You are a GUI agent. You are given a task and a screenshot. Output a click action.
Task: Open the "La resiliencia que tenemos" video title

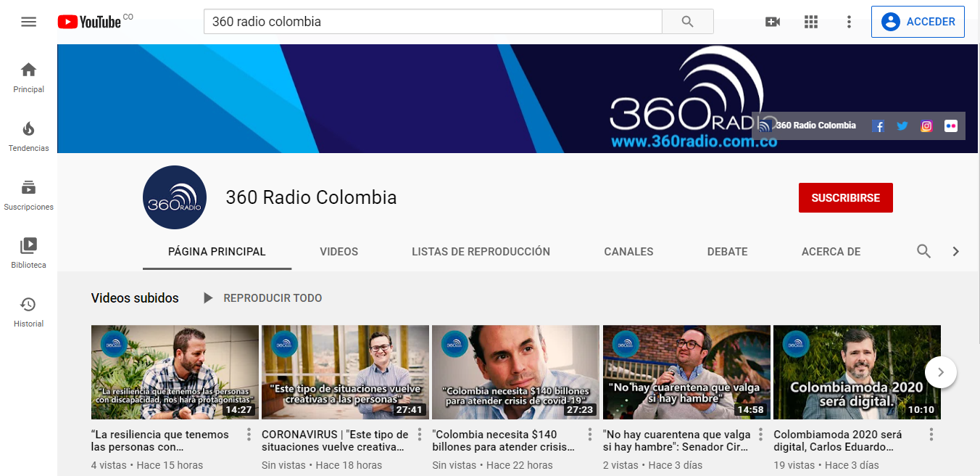pos(160,440)
